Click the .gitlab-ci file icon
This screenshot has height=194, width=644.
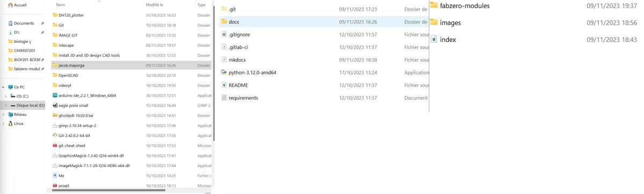(x=224, y=47)
